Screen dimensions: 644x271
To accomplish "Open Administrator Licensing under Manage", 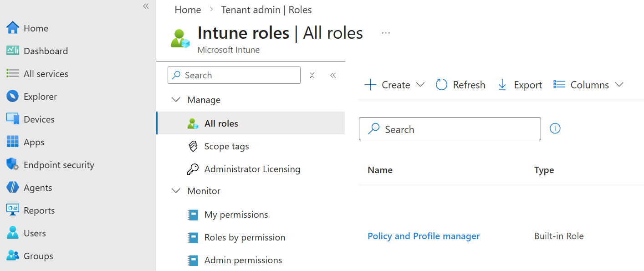I will pyautogui.click(x=252, y=169).
